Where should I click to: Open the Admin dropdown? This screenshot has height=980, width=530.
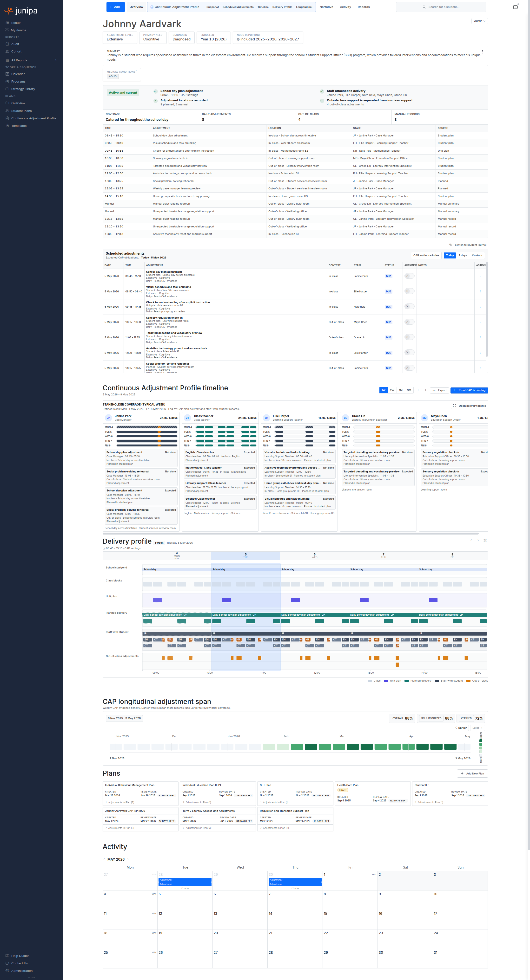[x=480, y=21]
